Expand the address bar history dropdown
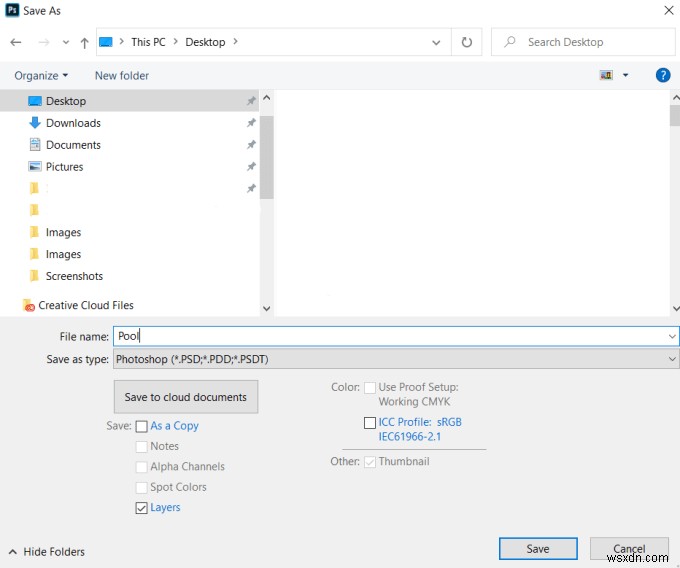 (x=436, y=42)
